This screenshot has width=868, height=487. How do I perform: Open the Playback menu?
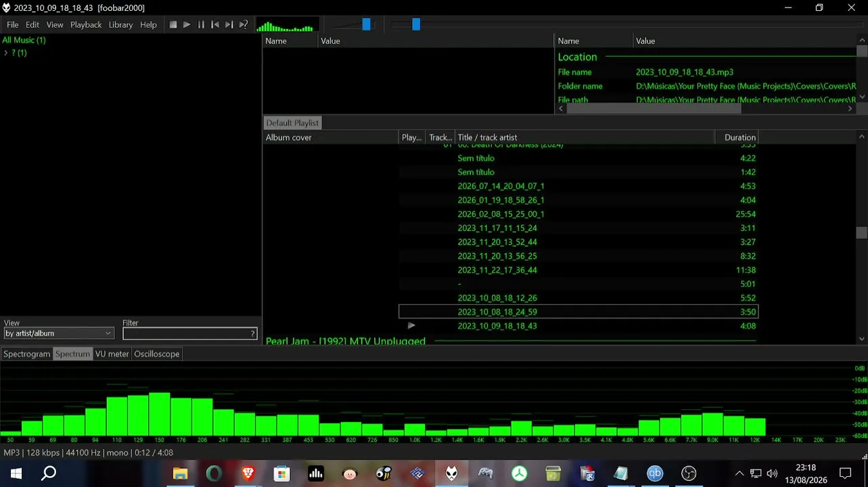(86, 25)
